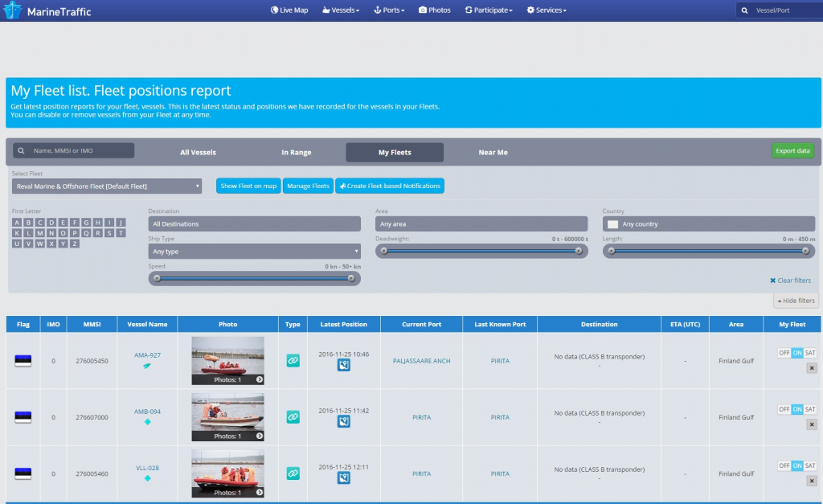The image size is (823, 504).
Task: Switch to In Range tab
Action: [x=296, y=152]
